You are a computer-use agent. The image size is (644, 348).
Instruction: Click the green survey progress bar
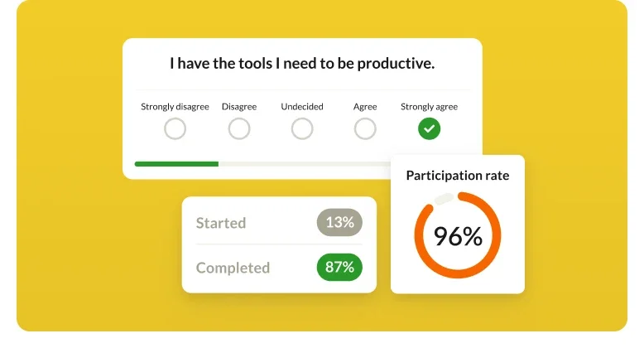176,164
